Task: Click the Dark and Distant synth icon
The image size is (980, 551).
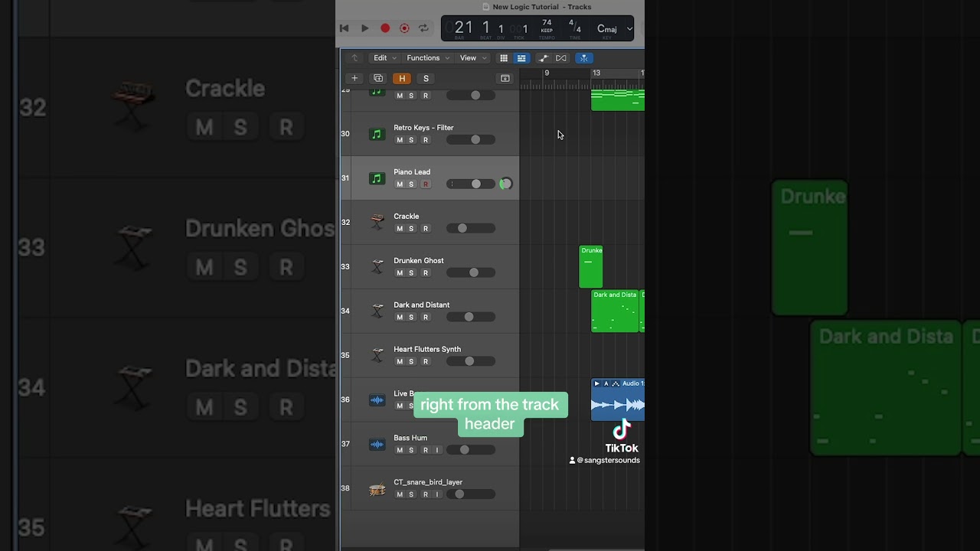Action: tap(377, 311)
